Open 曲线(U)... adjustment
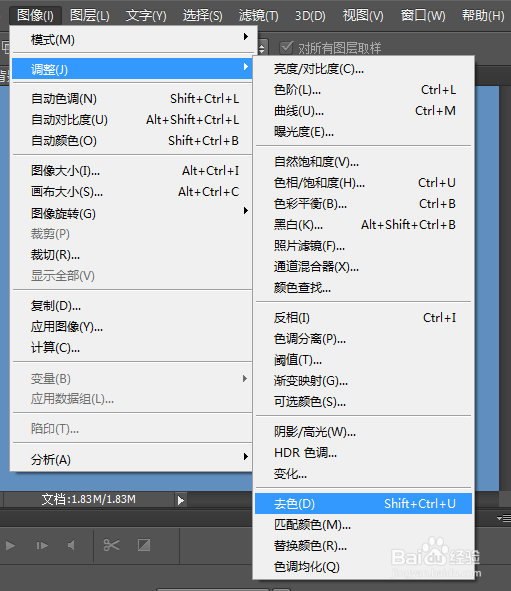Screen dimensions: 511x591 [x=363, y=111]
